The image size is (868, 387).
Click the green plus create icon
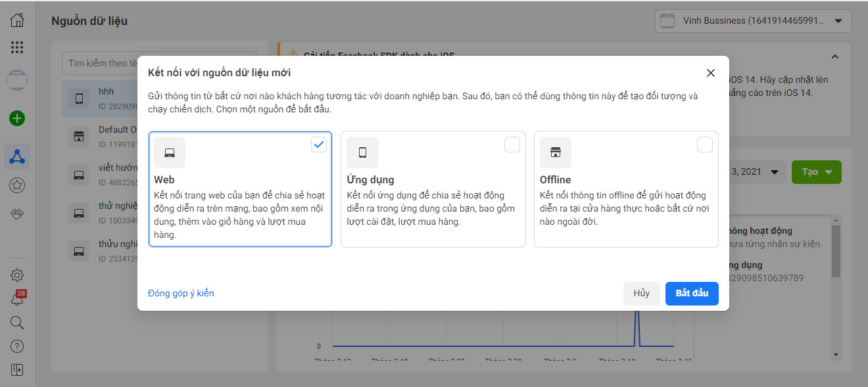pos(18,118)
